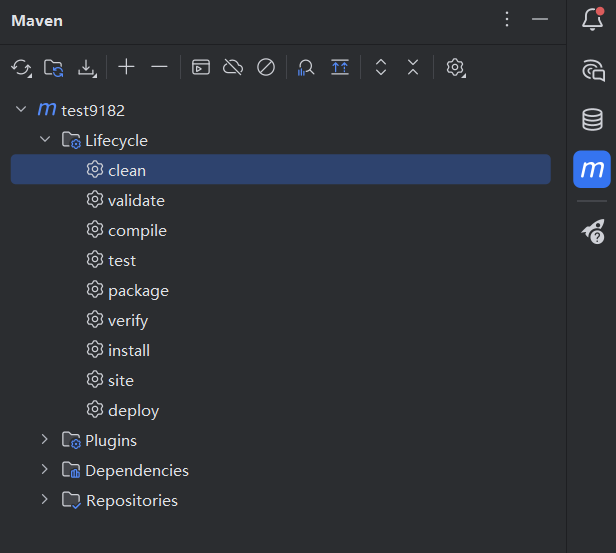Open the Notifications bell icon
616x553 pixels.
click(x=592, y=19)
